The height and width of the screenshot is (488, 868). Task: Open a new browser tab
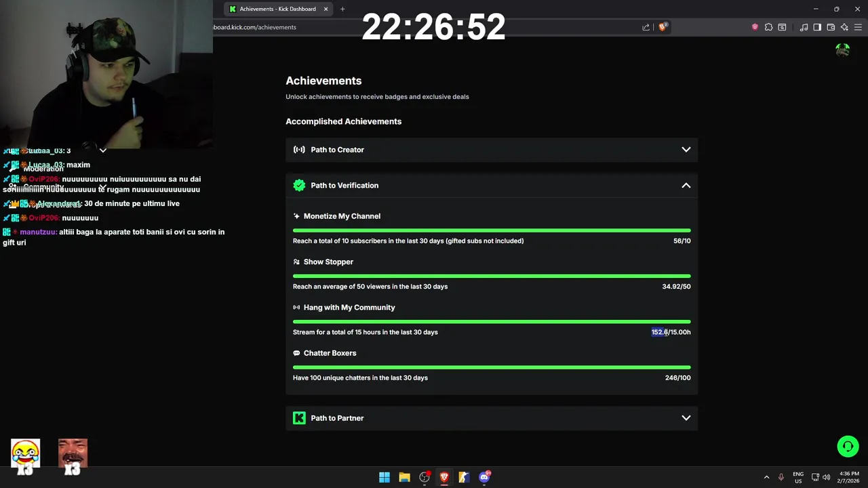pos(342,9)
